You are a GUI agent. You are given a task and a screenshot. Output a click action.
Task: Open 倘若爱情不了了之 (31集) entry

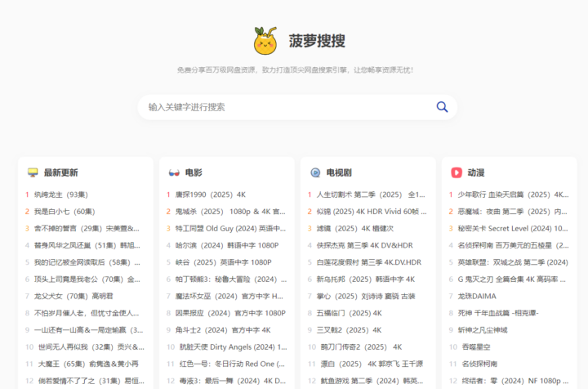[91, 381]
